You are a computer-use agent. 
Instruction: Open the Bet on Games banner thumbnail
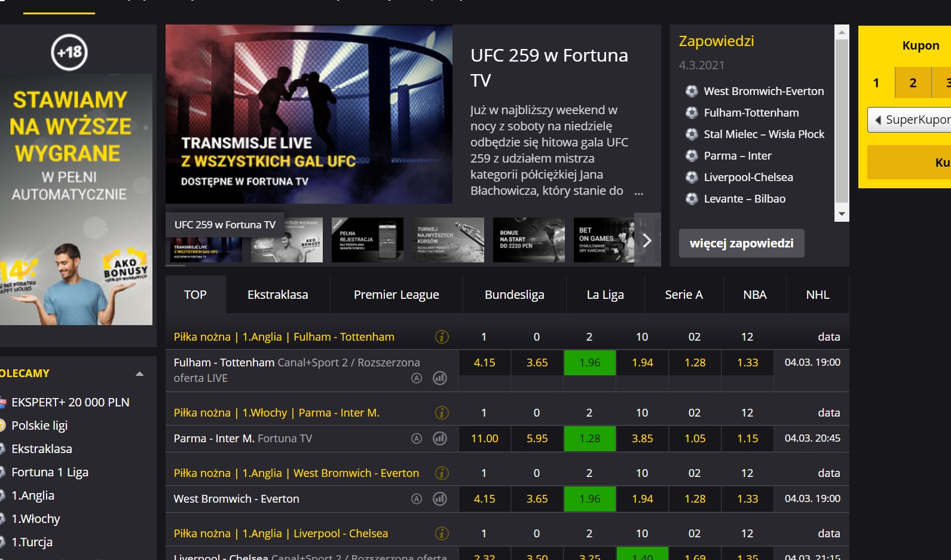(604, 240)
